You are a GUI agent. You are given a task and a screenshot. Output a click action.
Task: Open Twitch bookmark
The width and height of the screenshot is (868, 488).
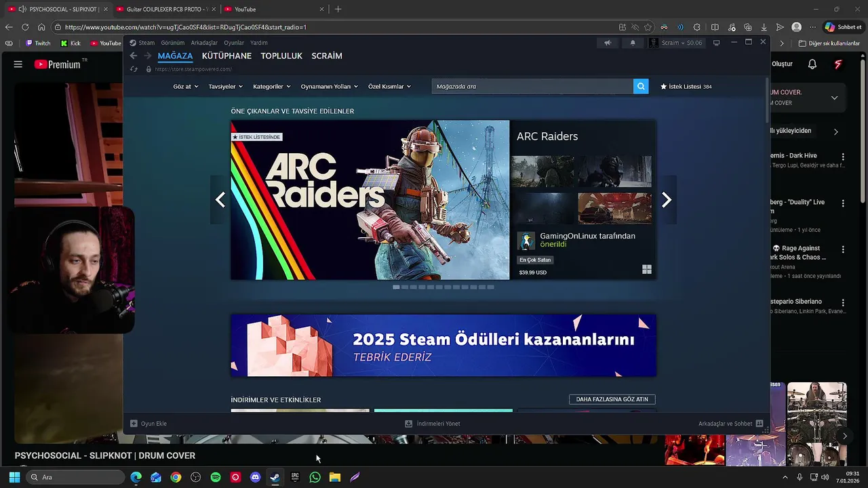tap(38, 43)
